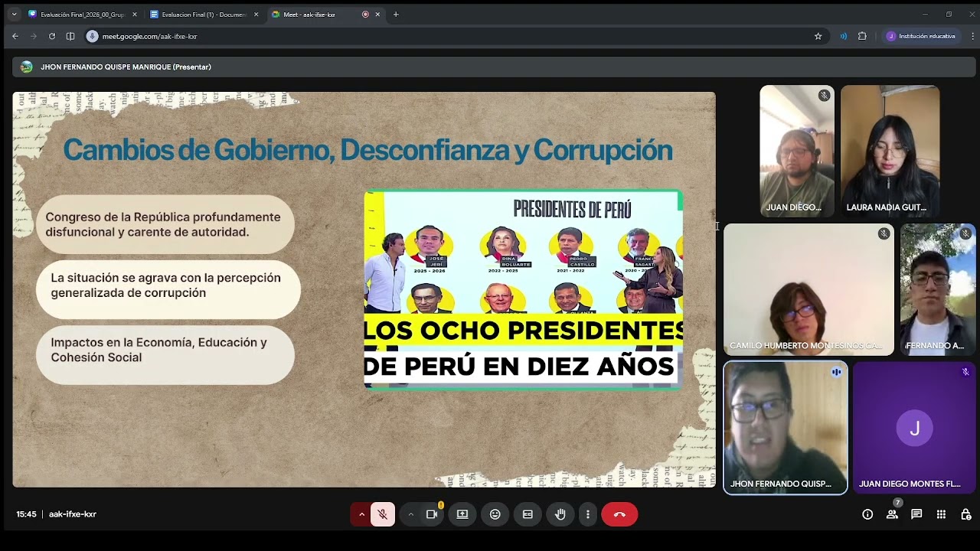Viewport: 980px width, 551px height.
Task: Open host controls lock icon
Action: pos(965,514)
